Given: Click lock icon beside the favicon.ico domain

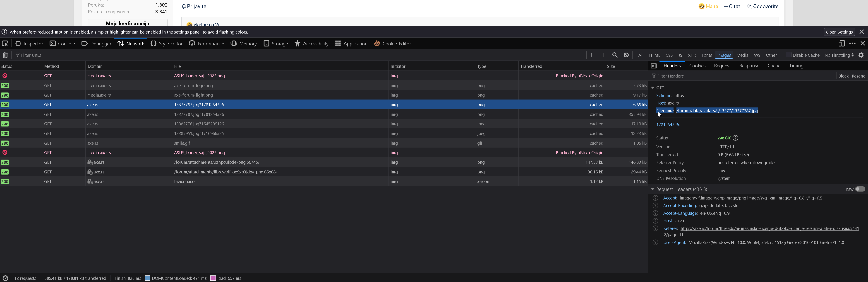Looking at the screenshot, I should click(x=90, y=182).
